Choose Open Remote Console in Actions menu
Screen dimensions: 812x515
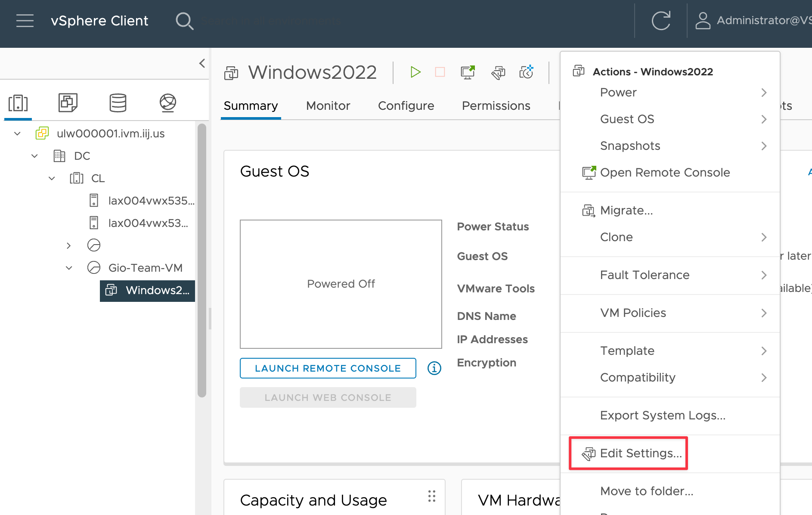670,173
